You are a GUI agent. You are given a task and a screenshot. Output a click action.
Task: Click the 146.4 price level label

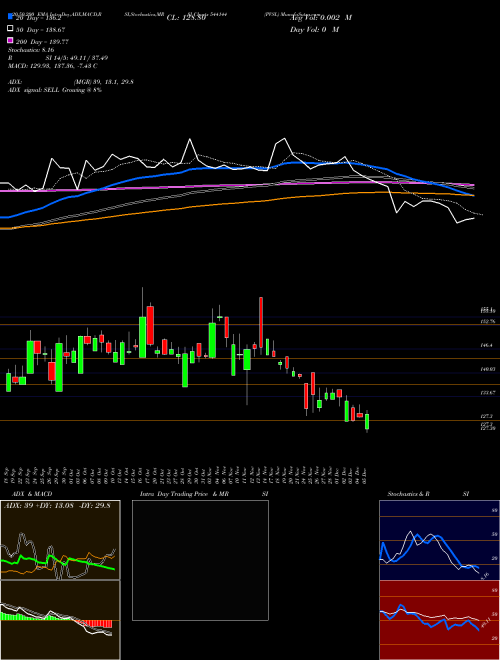487,345
